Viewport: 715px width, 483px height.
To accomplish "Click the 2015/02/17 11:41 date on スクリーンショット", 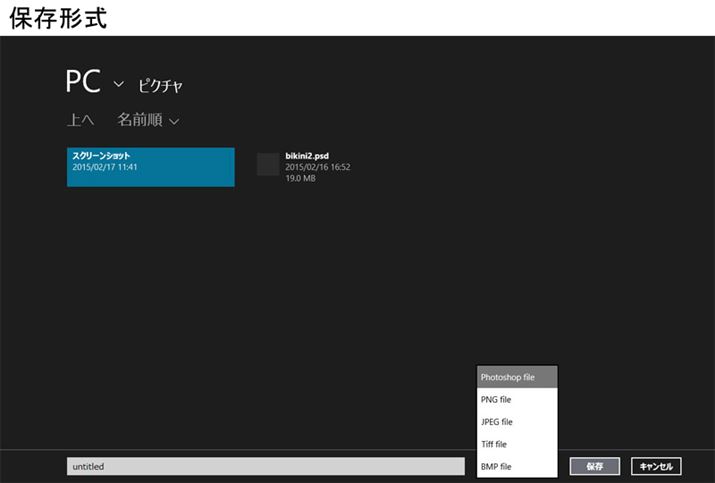I will click(x=105, y=168).
